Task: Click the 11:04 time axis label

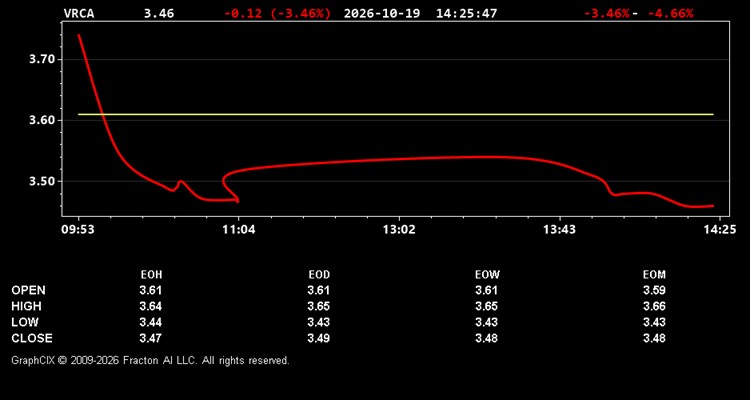Action: [x=239, y=230]
